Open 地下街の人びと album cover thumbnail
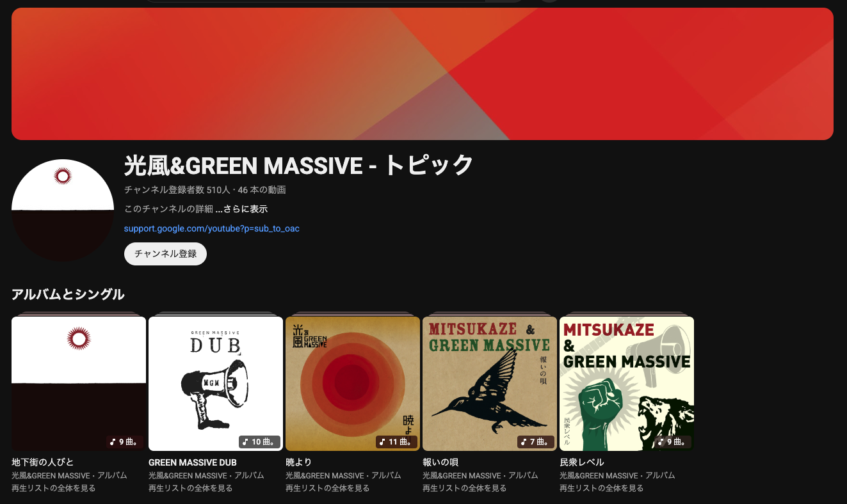 tap(79, 384)
